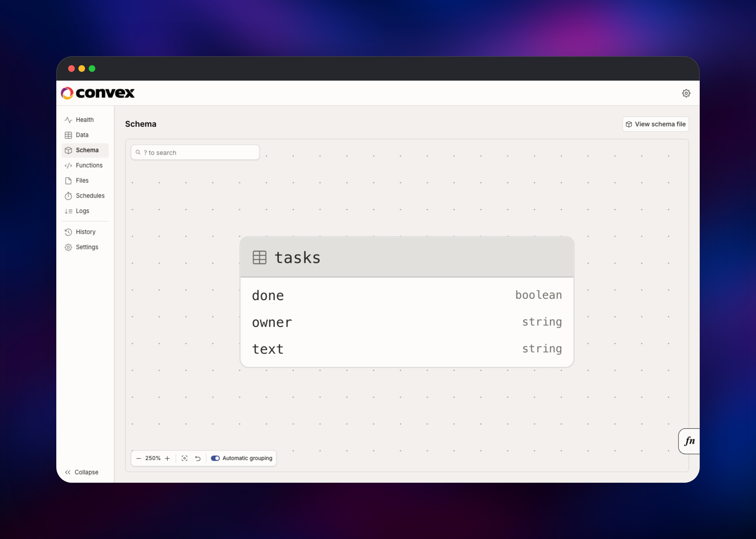Select the 'text' field row

pyautogui.click(x=407, y=349)
